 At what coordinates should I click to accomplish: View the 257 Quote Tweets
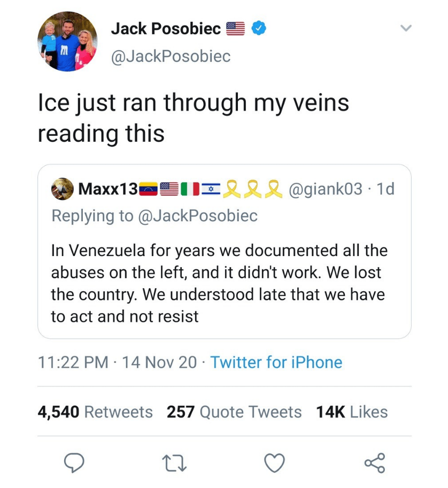click(234, 412)
